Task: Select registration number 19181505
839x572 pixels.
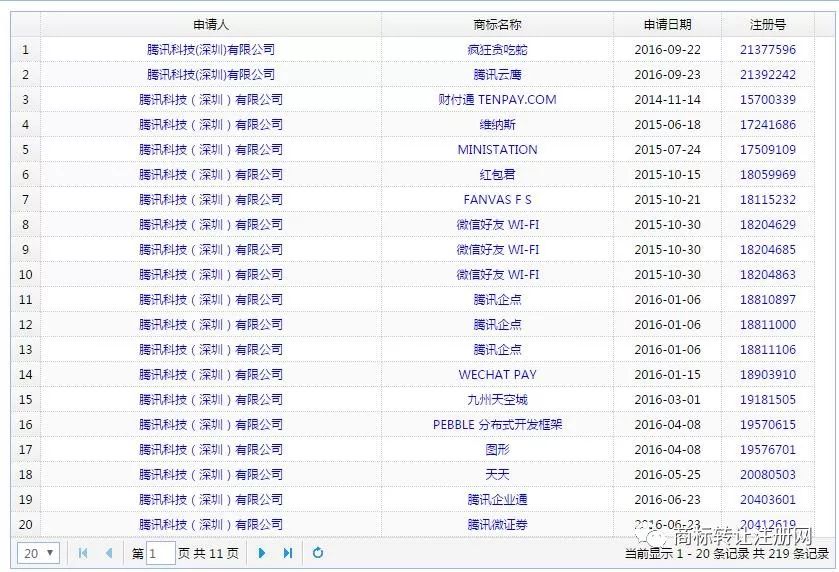Action: pyautogui.click(x=768, y=400)
